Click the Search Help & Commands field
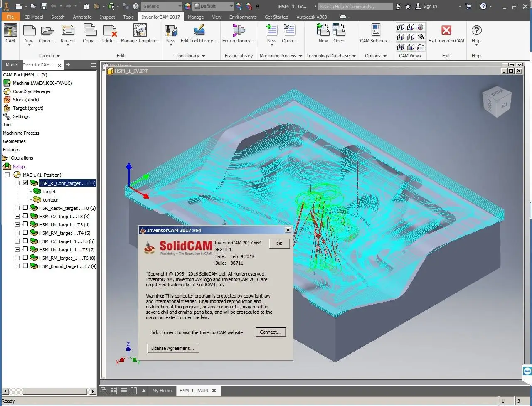532x406 pixels. point(356,6)
